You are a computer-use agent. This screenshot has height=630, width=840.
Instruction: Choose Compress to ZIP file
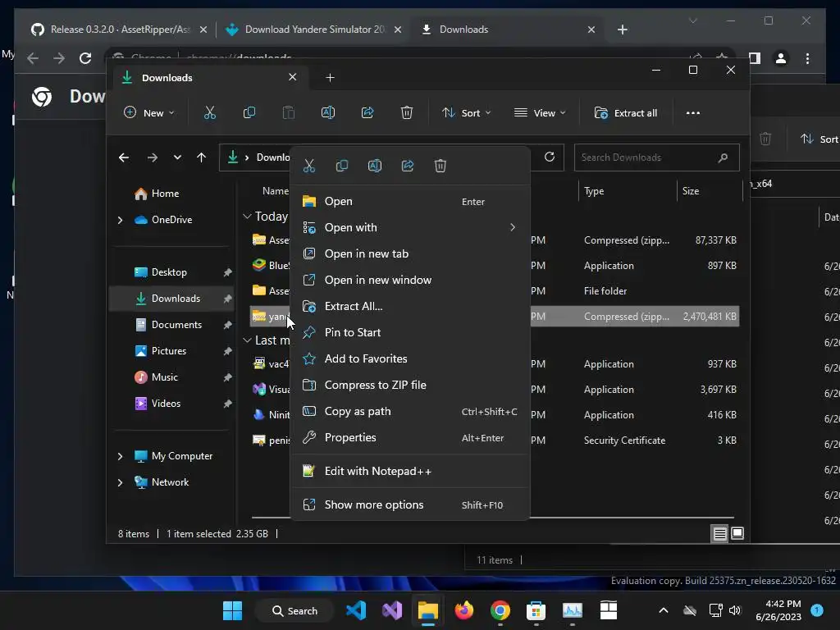tap(410, 386)
